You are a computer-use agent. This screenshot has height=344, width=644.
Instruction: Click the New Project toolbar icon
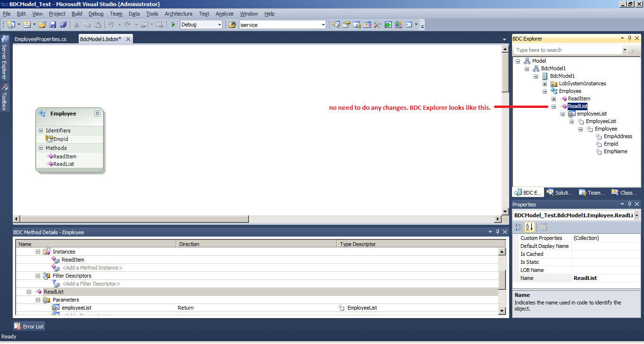(11, 25)
